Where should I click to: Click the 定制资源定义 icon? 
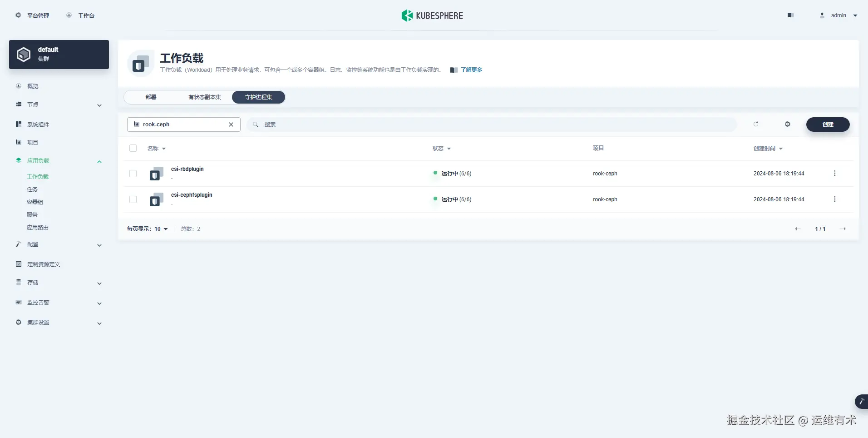[x=19, y=264]
